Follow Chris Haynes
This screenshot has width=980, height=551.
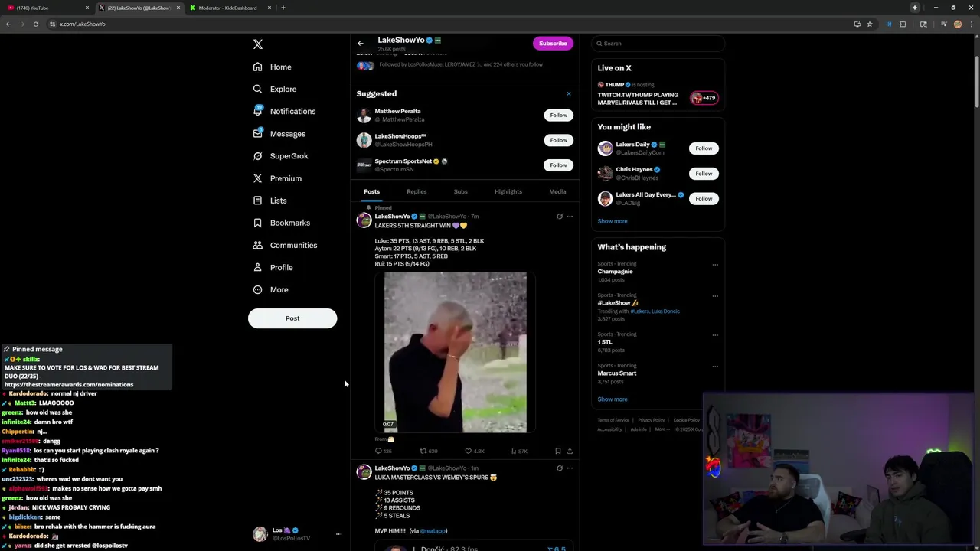pyautogui.click(x=704, y=174)
